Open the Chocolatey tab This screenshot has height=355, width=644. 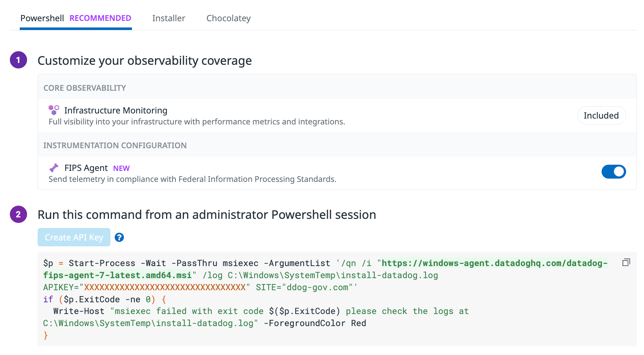(x=228, y=18)
